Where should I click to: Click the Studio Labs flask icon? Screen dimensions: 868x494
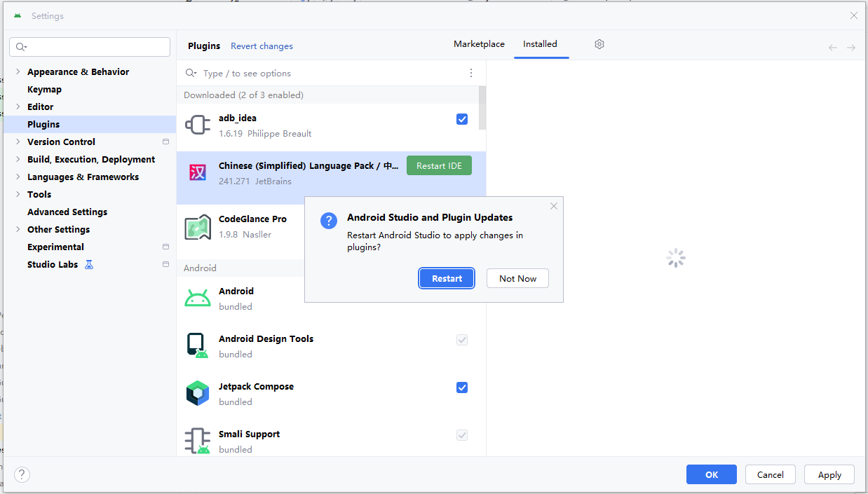89,264
